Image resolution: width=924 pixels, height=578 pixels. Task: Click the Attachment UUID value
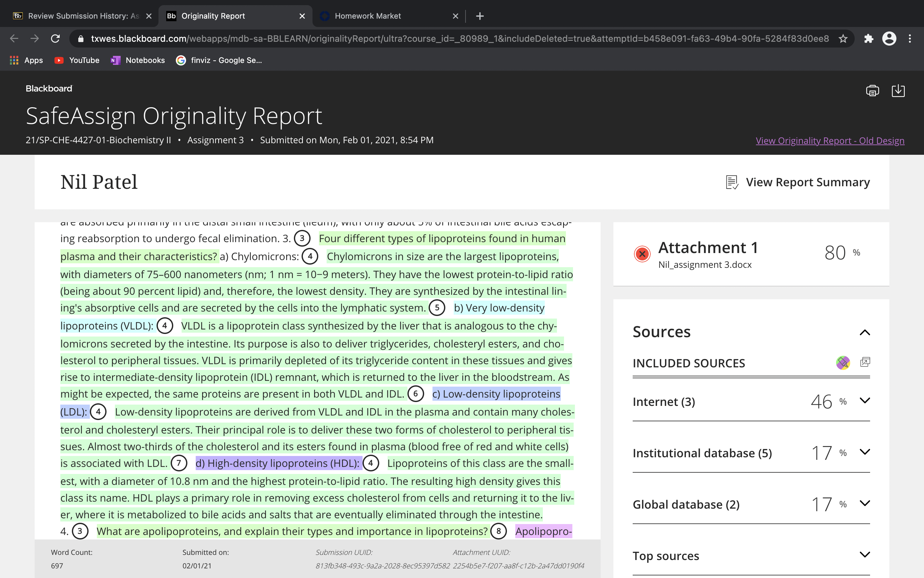pyautogui.click(x=518, y=566)
